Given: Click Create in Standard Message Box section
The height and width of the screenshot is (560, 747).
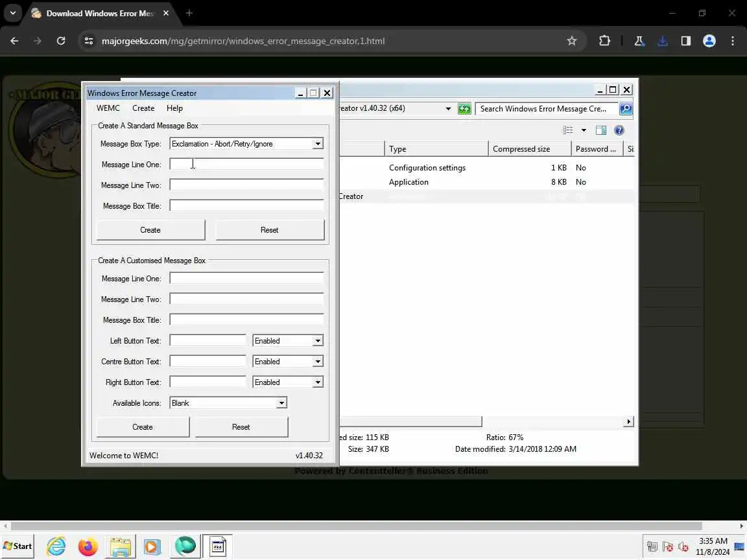Looking at the screenshot, I should [150, 230].
